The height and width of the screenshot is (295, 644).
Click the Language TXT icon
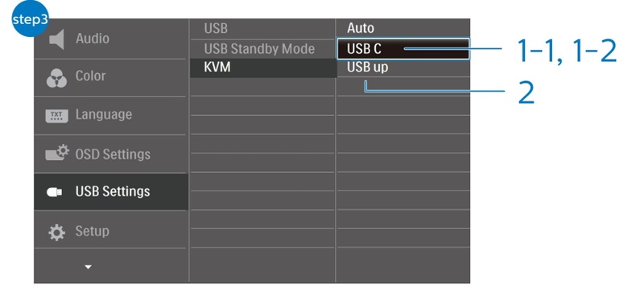[x=56, y=116]
